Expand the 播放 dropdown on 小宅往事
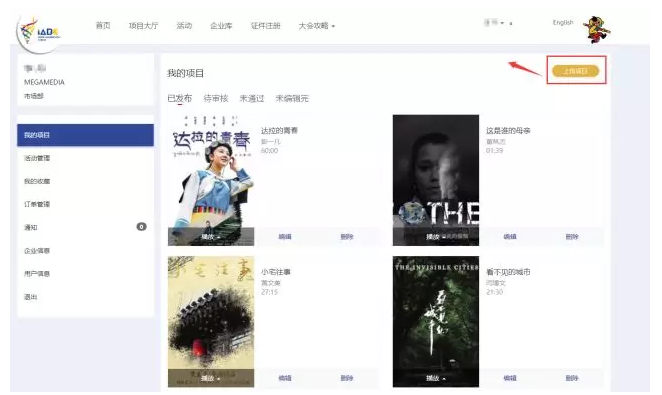 pos(210,378)
